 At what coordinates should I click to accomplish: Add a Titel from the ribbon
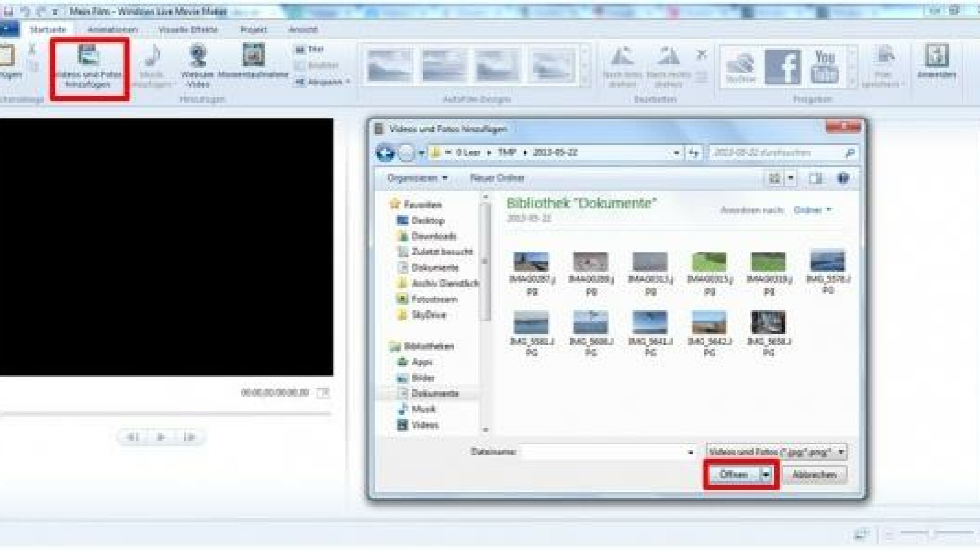pos(309,49)
